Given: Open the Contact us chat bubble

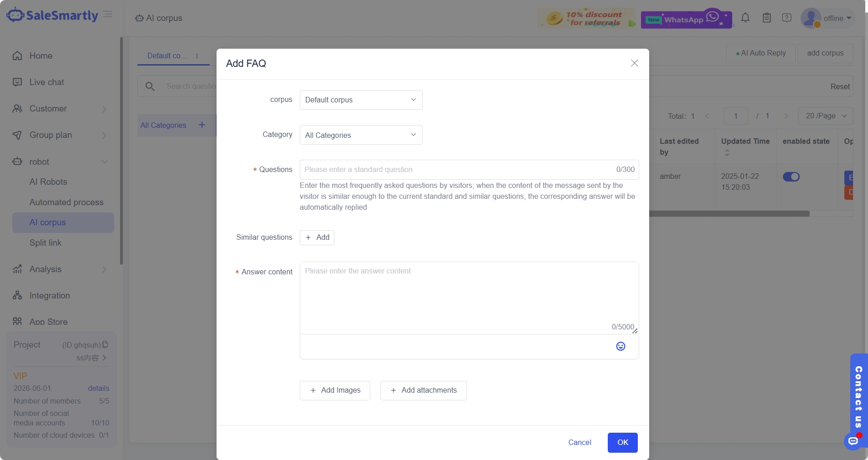Looking at the screenshot, I should (853, 440).
